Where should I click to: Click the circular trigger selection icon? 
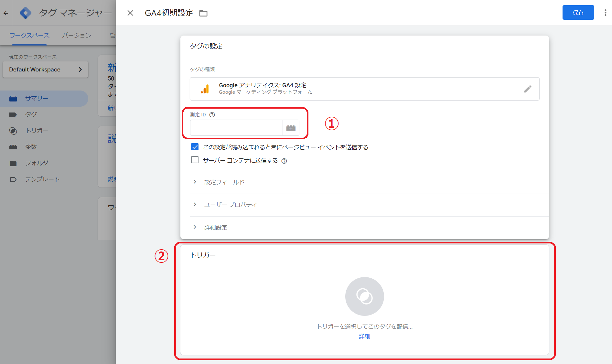(x=364, y=296)
